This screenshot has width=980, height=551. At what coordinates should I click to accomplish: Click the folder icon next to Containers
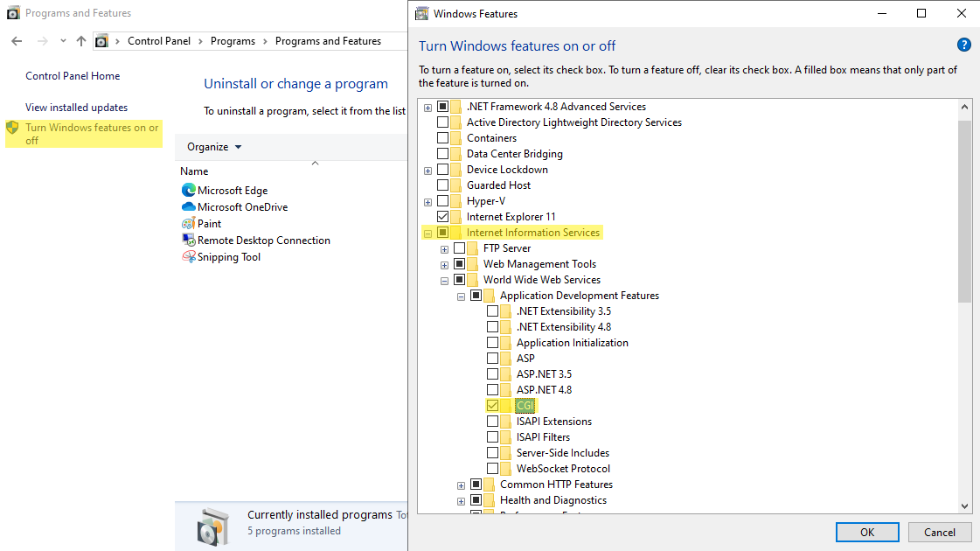point(456,138)
